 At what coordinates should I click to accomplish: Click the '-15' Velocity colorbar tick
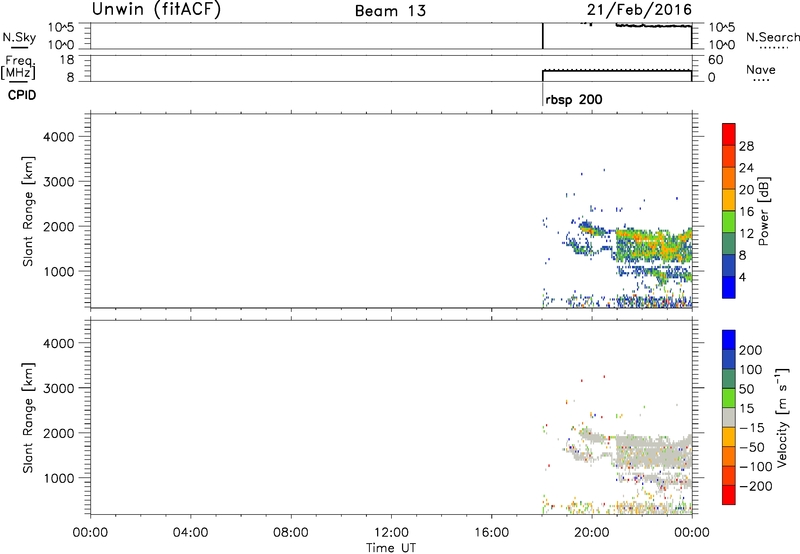pos(751,428)
